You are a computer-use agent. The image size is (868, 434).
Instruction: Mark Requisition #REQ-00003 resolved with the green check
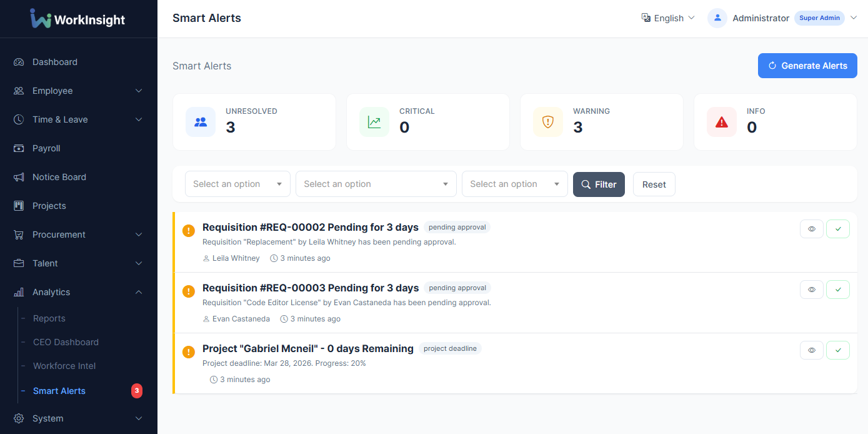(x=837, y=289)
